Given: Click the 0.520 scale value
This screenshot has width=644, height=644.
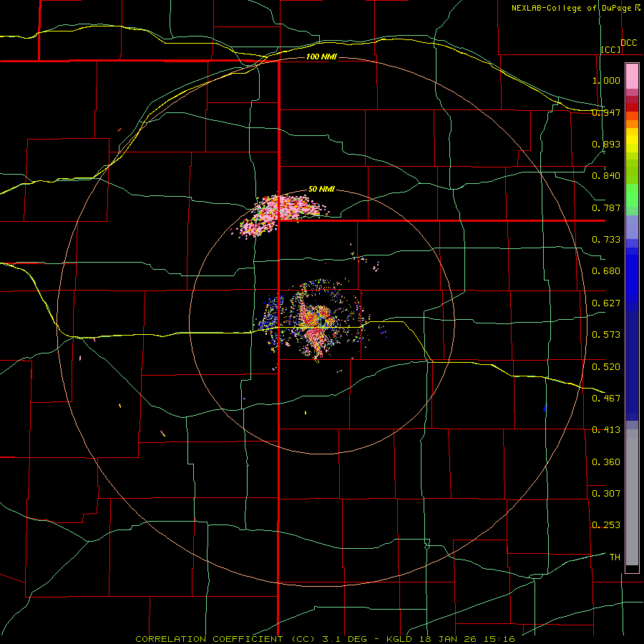Looking at the screenshot, I should click(606, 366).
